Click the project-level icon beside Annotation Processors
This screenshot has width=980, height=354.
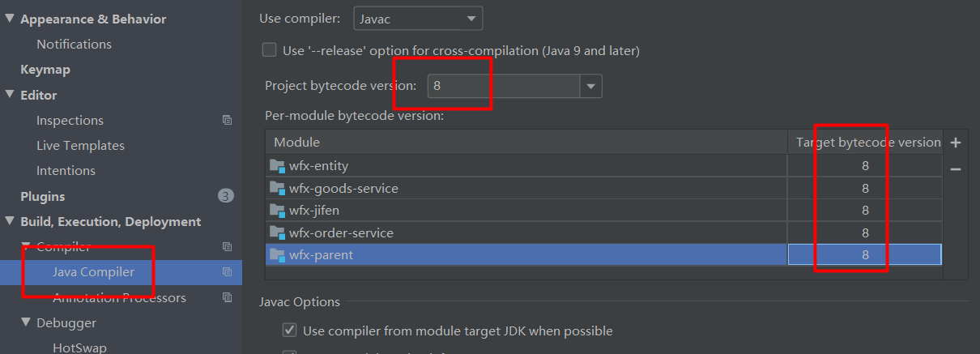[227, 297]
